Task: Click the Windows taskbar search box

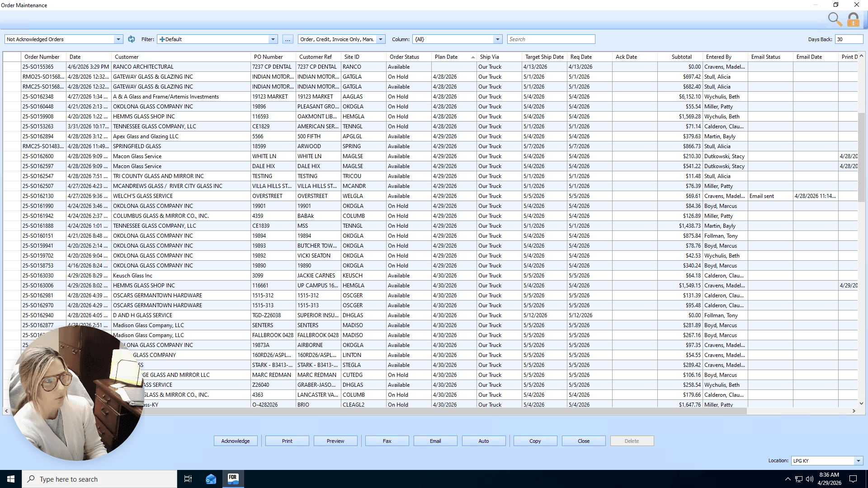Action: pos(99,479)
